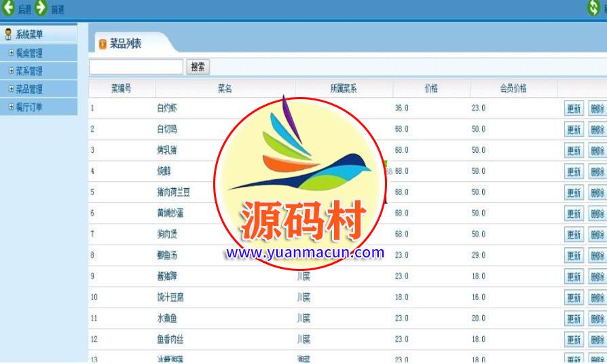Click the 菜名 column header
Screen dimensions: 607x364
coord(225,88)
